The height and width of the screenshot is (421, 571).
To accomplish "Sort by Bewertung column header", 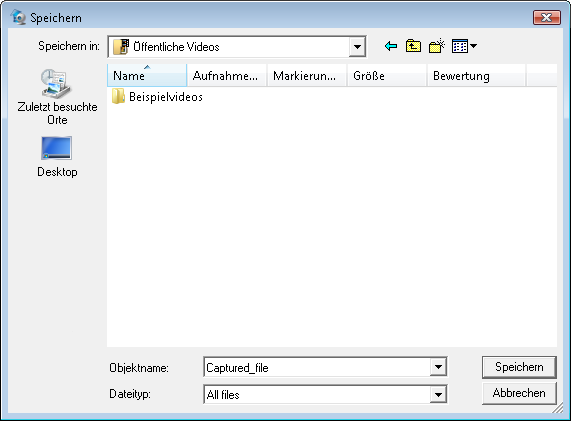I will pyautogui.click(x=476, y=75).
